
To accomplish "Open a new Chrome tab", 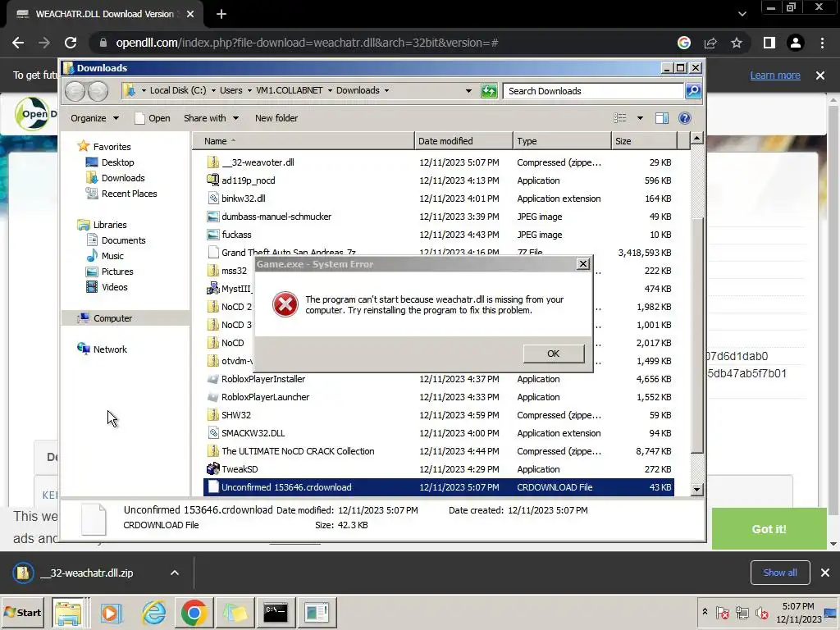I will [221, 14].
